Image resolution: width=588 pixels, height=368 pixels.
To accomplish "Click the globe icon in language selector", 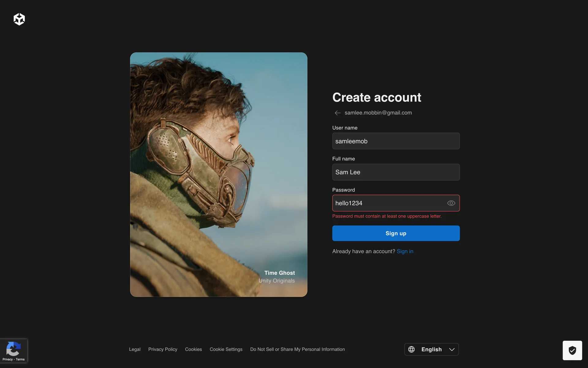I will click(x=411, y=349).
